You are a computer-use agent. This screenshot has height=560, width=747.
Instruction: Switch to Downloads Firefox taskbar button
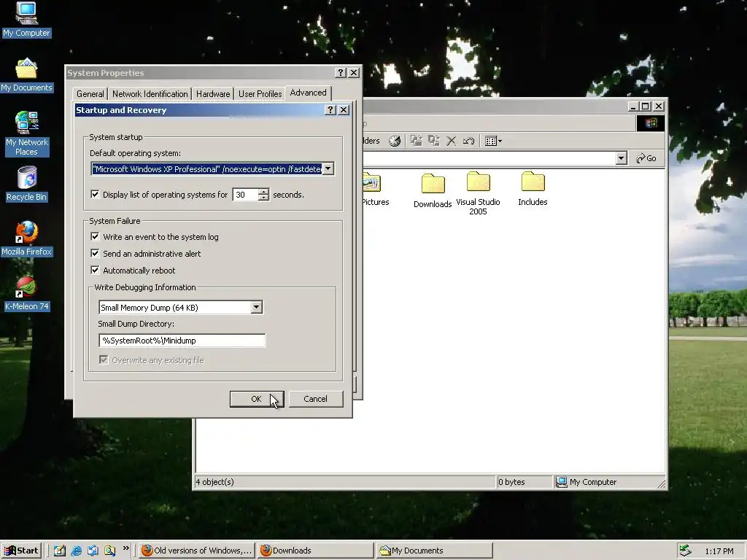click(315, 551)
